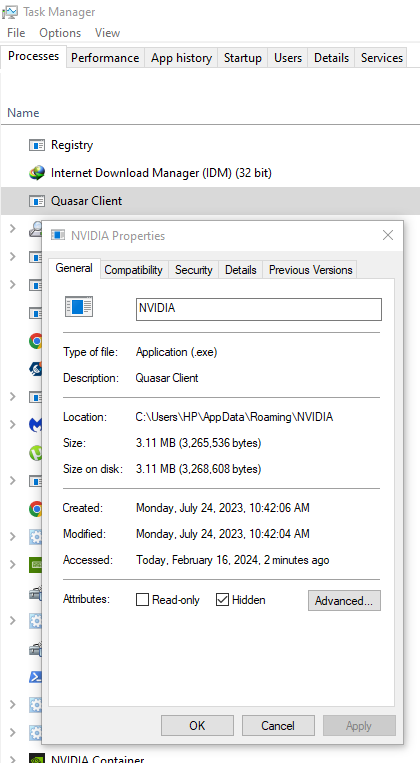
Task: Click the magnifier process icon in Task Manager
Action: pos(35,229)
